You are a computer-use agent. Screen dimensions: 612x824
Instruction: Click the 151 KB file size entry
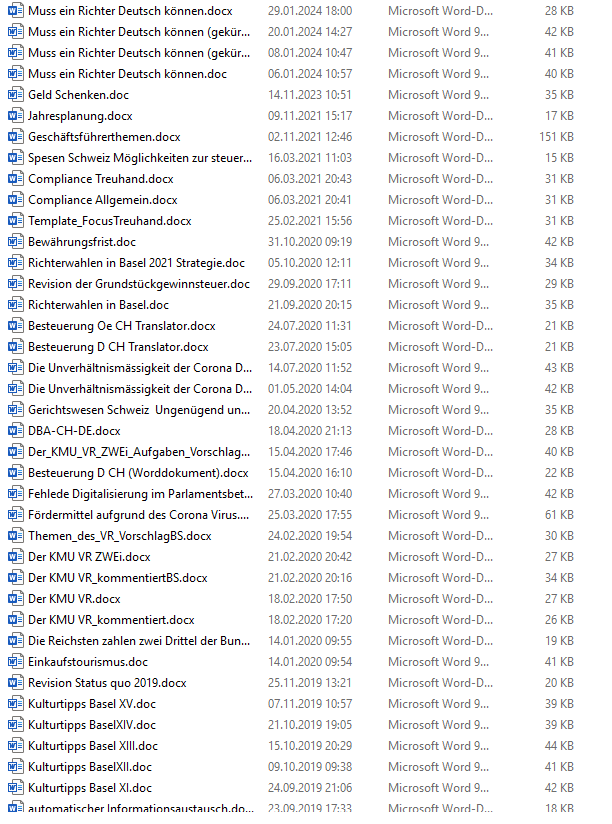[555, 137]
